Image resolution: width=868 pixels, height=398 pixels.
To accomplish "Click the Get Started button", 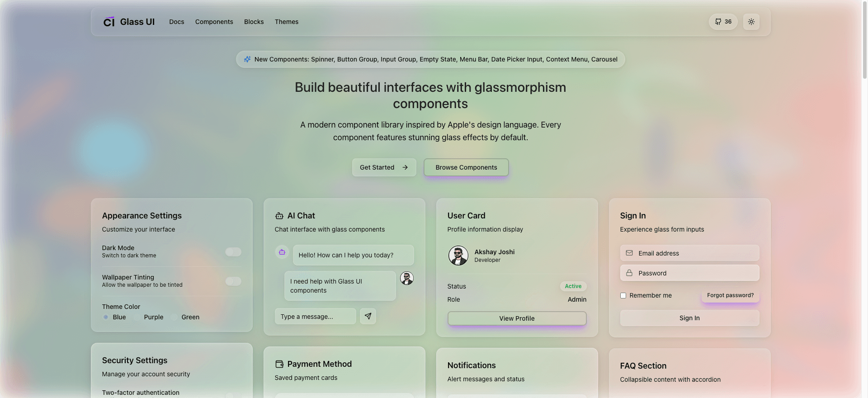I will point(384,167).
